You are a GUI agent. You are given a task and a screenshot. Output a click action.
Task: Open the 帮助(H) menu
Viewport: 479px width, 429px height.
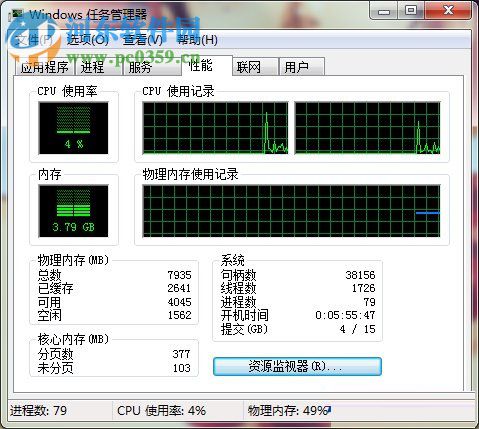pyautogui.click(x=197, y=40)
